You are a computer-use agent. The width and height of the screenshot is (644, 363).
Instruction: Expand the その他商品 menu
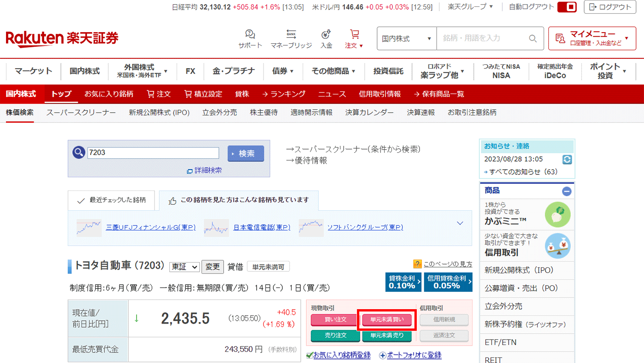(x=333, y=71)
